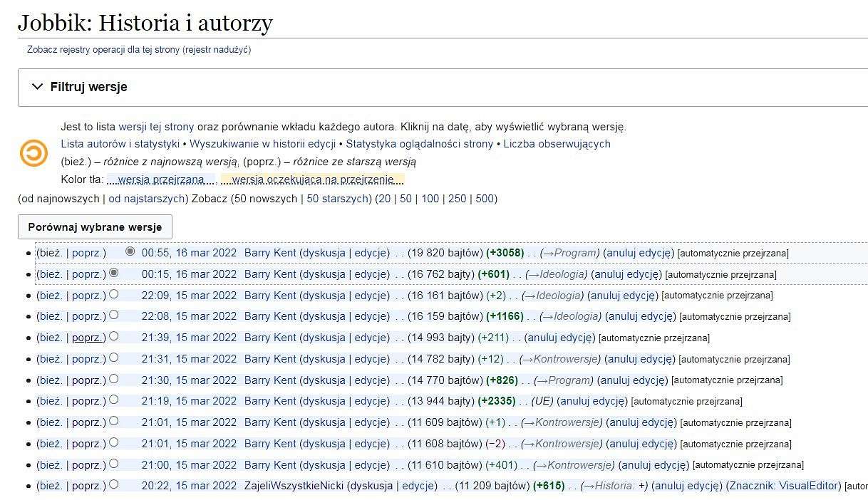The width and height of the screenshot is (868, 500).
Task: Open →Program section link in 00:55 row
Action: pos(569,253)
